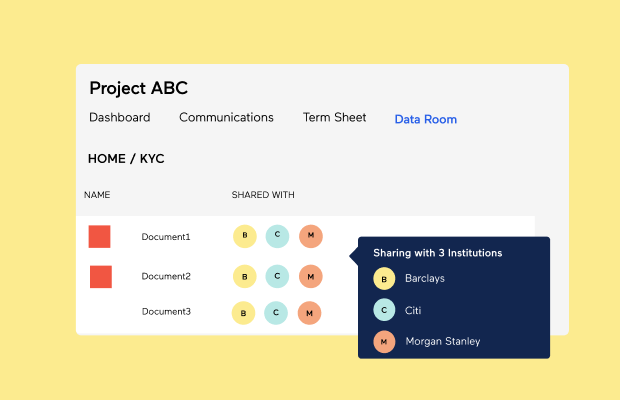Click the SHARED WITH column header
This screenshot has width=620, height=400.
263,195
